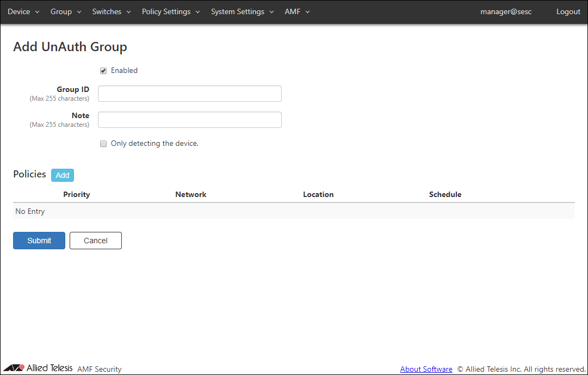Click into the Note input field

190,120
